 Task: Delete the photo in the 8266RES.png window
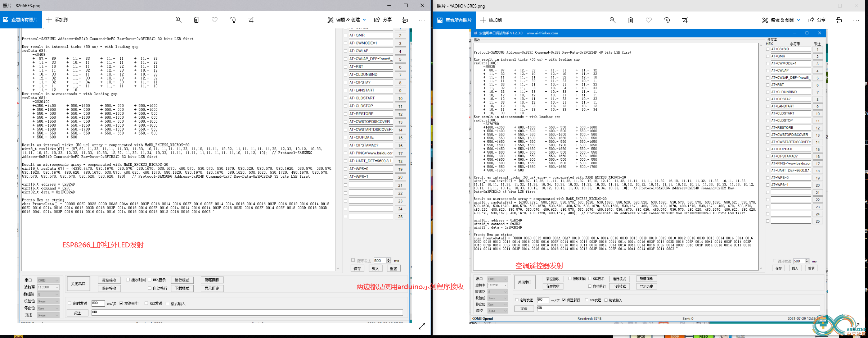196,20
